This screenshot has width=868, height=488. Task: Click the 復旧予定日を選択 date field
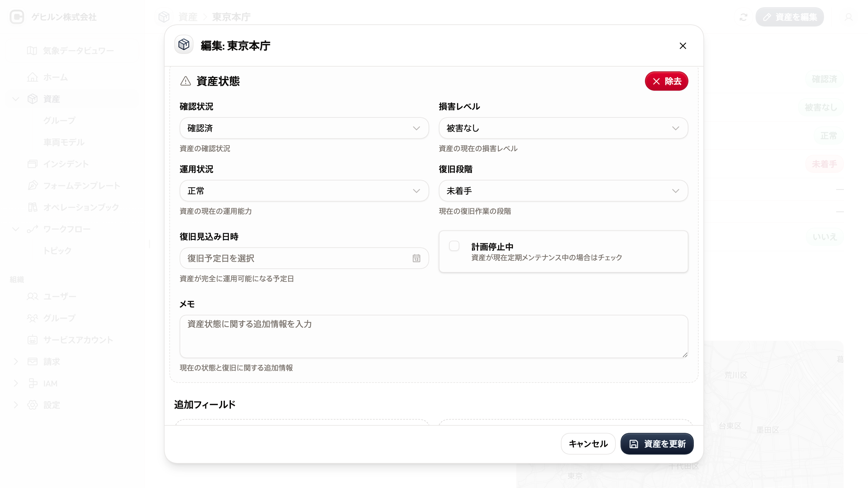click(304, 258)
